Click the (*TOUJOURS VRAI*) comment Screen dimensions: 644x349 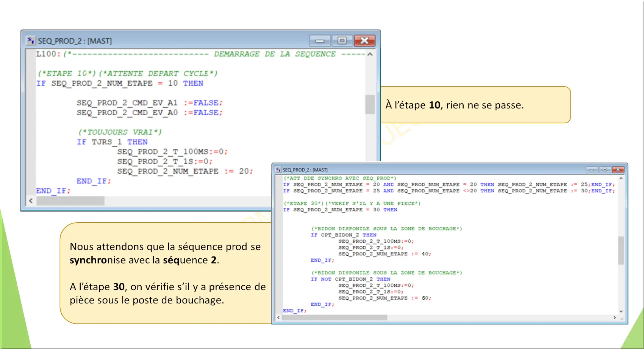click(x=120, y=132)
